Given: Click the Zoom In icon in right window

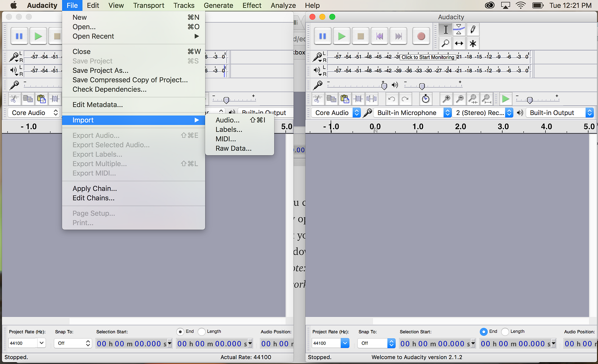Looking at the screenshot, I should 446,99.
